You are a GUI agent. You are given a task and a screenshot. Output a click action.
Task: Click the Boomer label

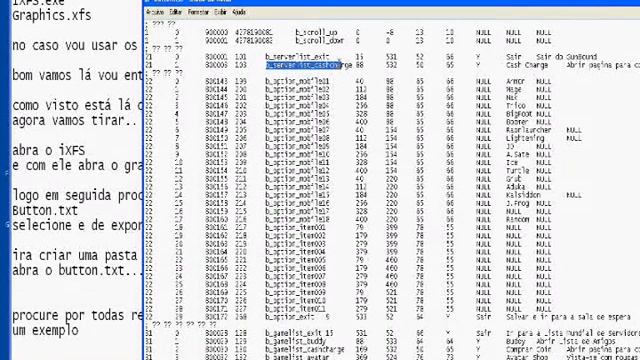pyautogui.click(x=517, y=122)
